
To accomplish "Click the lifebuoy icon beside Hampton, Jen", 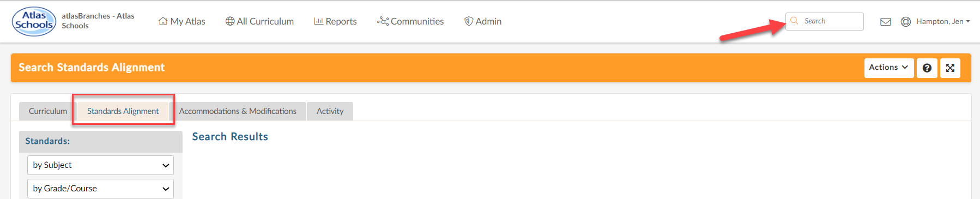I will point(906,22).
